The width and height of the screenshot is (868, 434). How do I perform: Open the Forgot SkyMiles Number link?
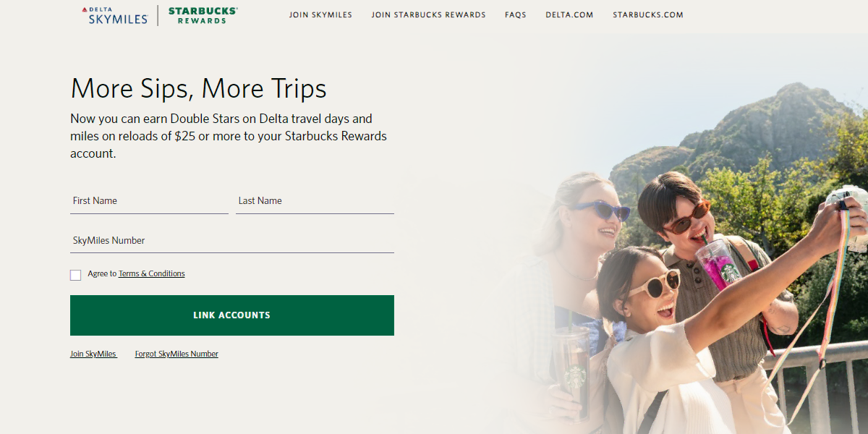point(176,354)
